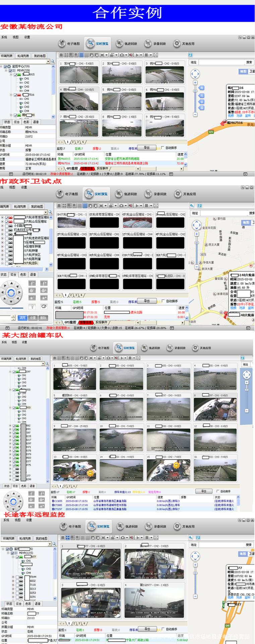
Task: Expand the 0213 vehicle node in 长途客车远程监控
Action: click(13, 589)
